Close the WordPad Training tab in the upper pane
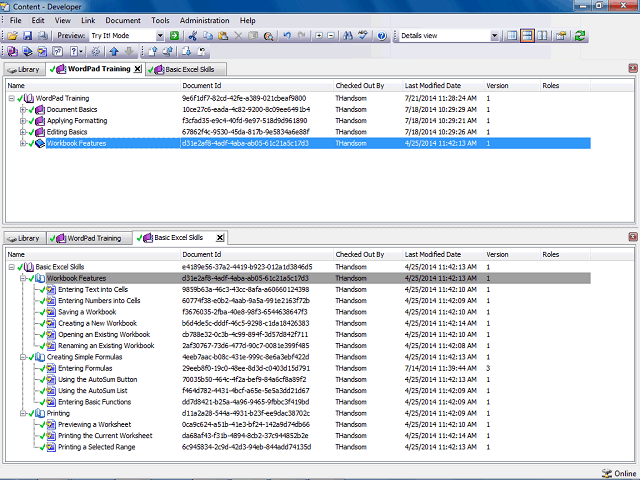 [138, 69]
